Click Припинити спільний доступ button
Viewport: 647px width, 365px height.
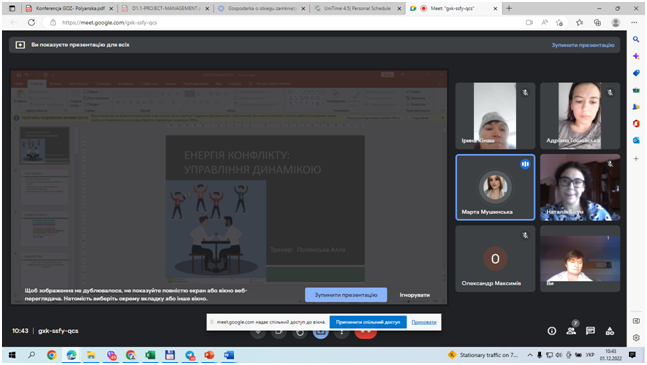pos(368,322)
